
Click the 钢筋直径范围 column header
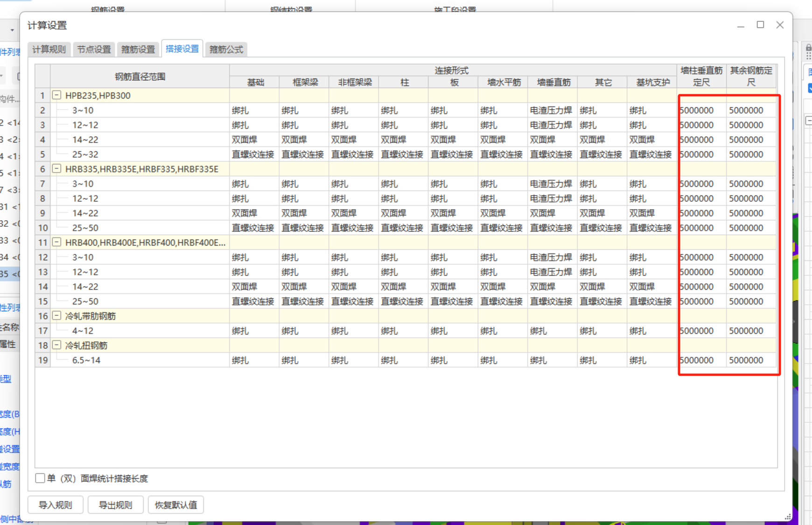tap(140, 77)
